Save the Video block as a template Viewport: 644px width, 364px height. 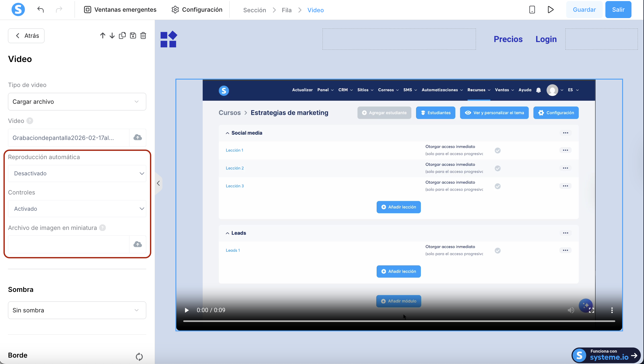click(x=133, y=36)
